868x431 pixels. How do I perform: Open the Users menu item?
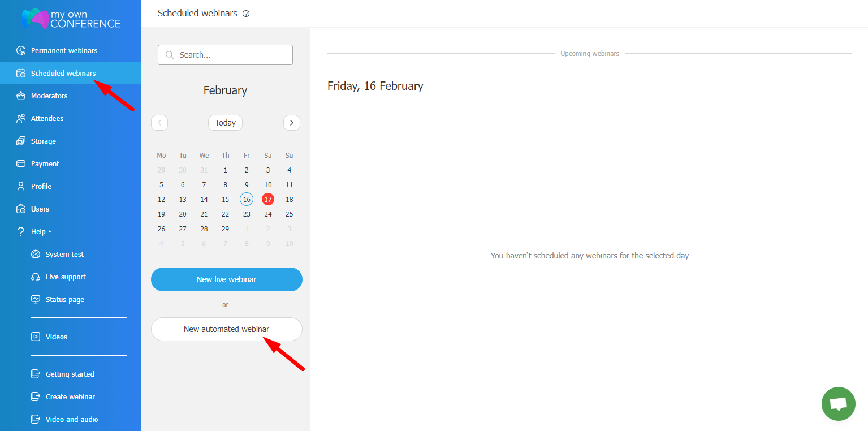click(40, 209)
